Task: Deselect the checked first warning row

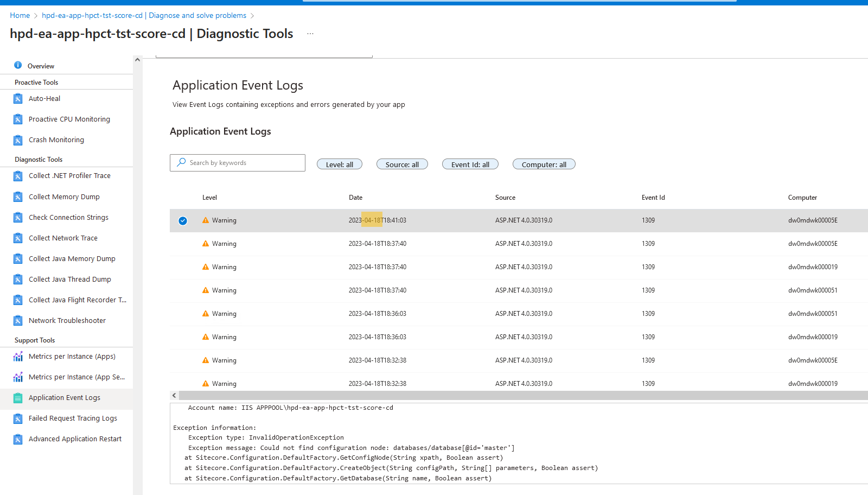Action: (x=183, y=220)
